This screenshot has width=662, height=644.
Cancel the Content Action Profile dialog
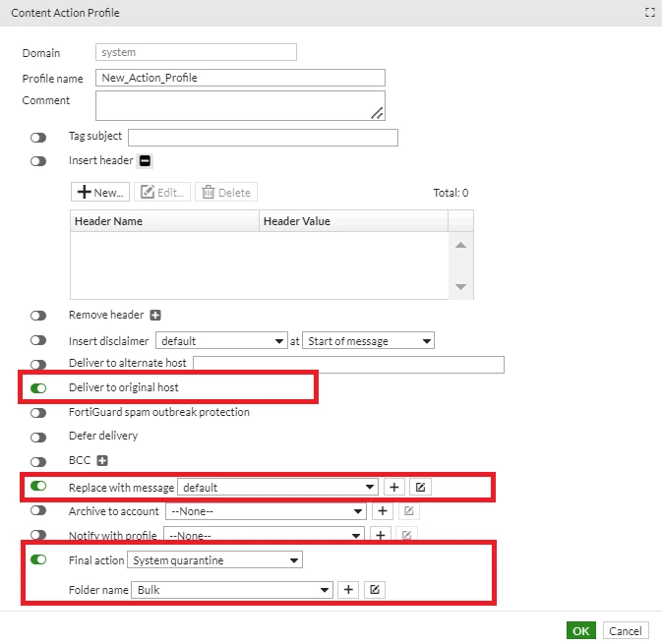tap(626, 630)
